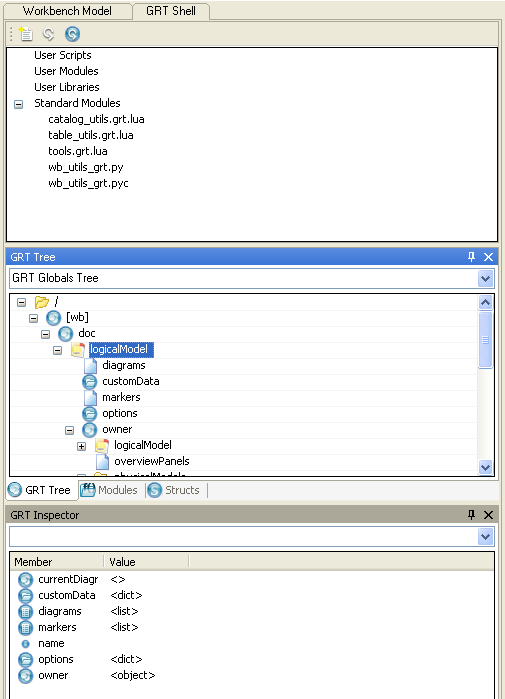Click the options dict icon in tree
Image resolution: width=505 pixels, height=699 pixels.
coord(90,414)
